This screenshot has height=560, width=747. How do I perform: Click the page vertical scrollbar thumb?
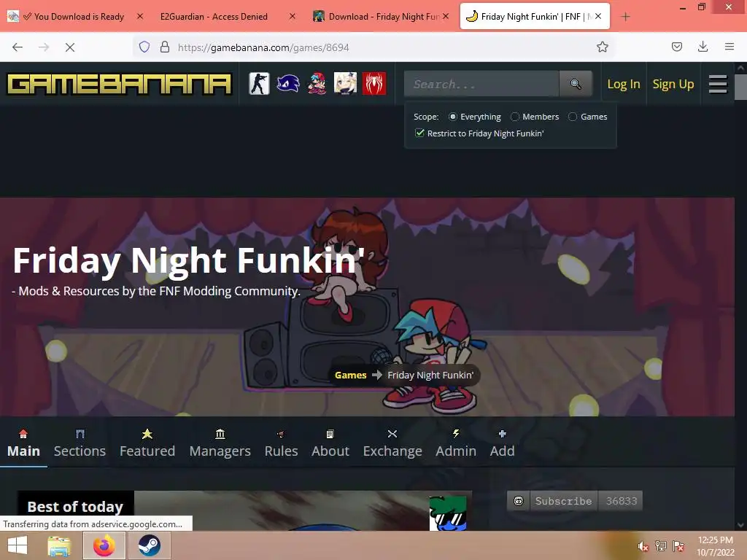741,86
